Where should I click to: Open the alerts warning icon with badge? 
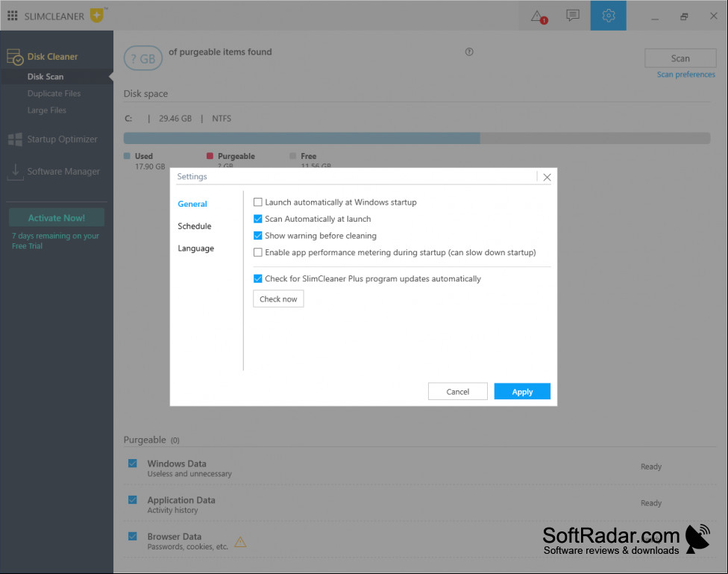(539, 16)
